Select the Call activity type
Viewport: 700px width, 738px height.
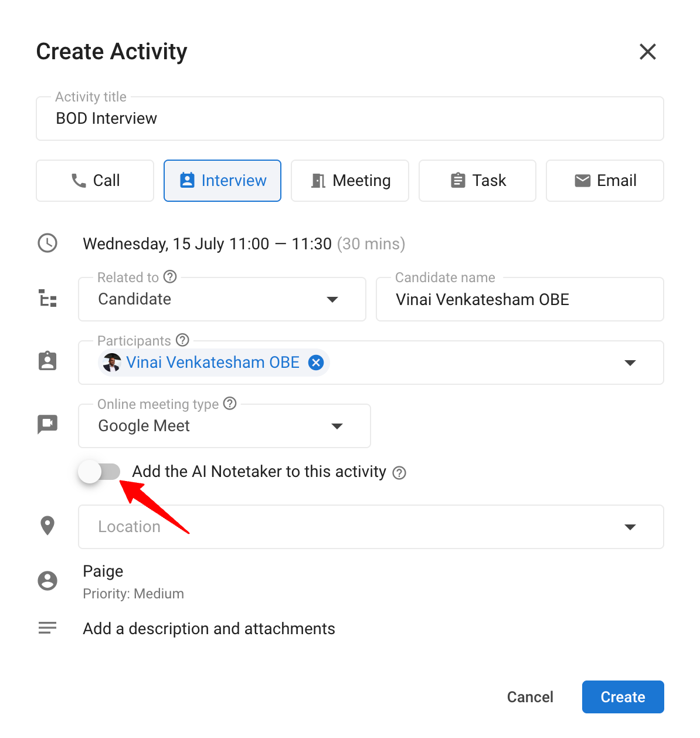pyautogui.click(x=95, y=181)
